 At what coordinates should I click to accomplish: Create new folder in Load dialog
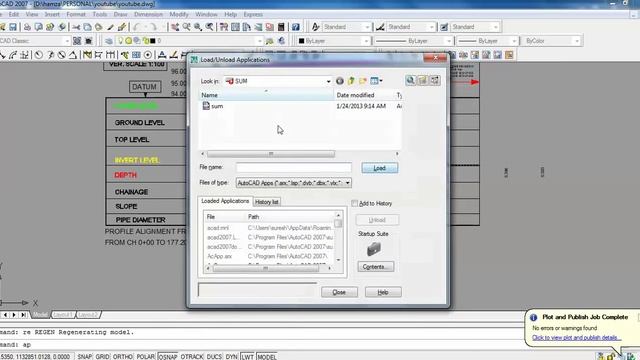coord(362,81)
